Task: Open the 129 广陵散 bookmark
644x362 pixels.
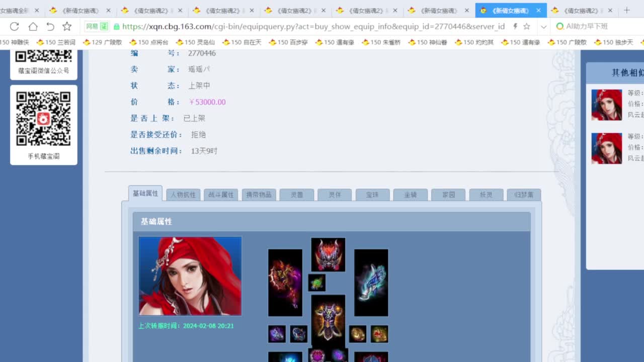Action: (103, 42)
